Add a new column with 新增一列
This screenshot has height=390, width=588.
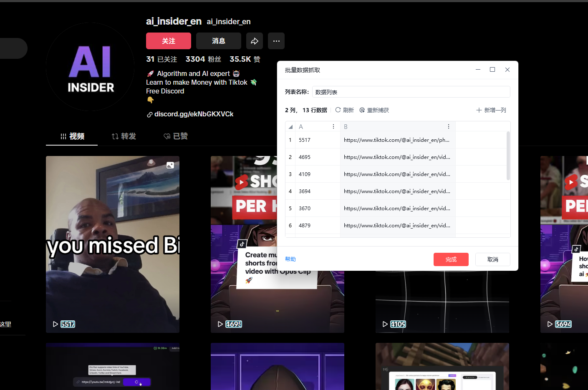tap(491, 110)
